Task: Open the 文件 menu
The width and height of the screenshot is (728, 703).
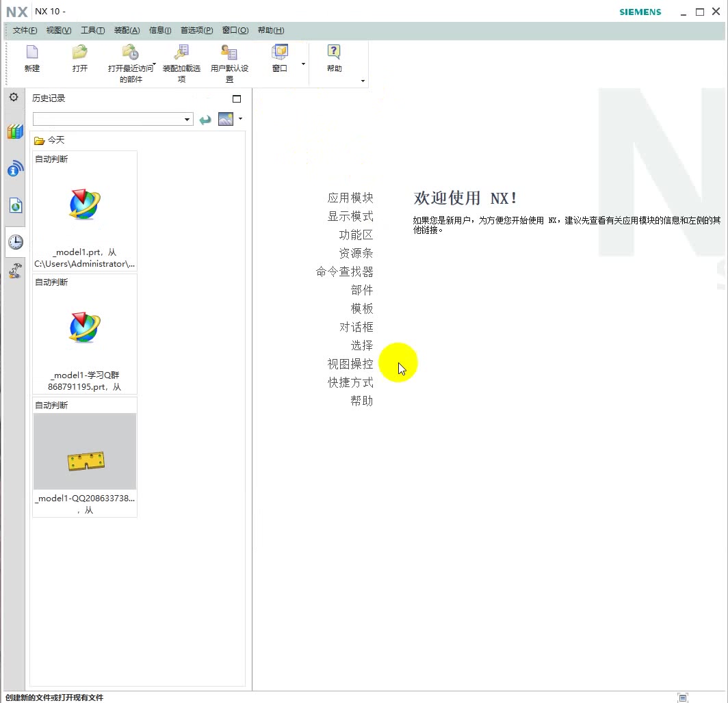Action: [x=24, y=30]
